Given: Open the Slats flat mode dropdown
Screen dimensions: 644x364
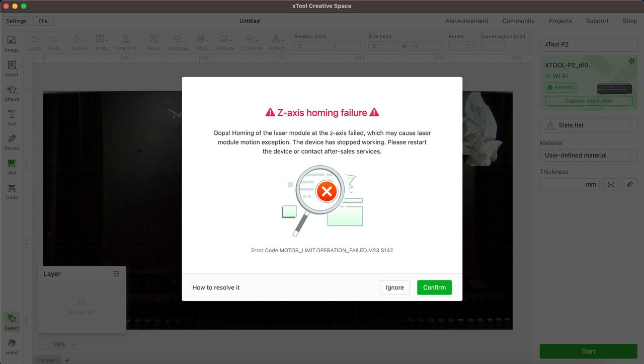Looking at the screenshot, I should point(588,125).
